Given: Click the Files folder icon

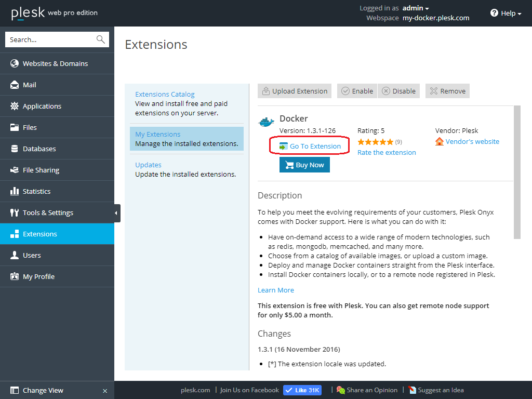Looking at the screenshot, I should click(14, 128).
